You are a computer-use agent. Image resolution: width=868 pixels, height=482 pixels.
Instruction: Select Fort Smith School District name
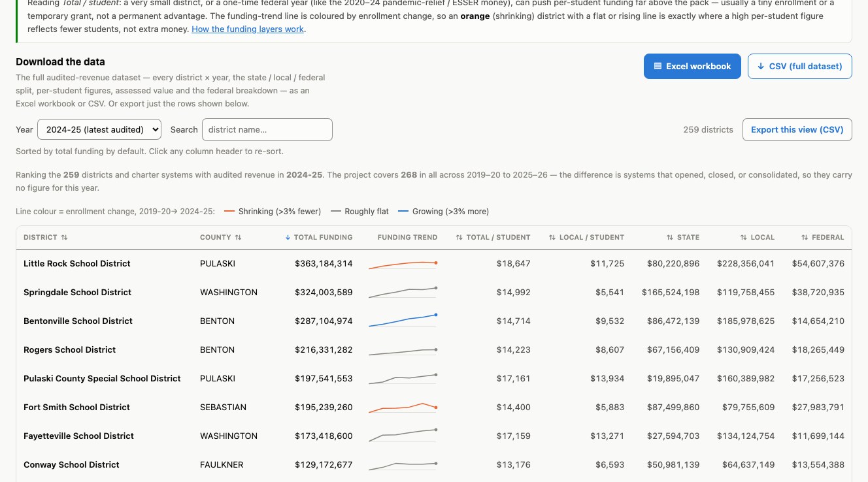tap(76, 407)
